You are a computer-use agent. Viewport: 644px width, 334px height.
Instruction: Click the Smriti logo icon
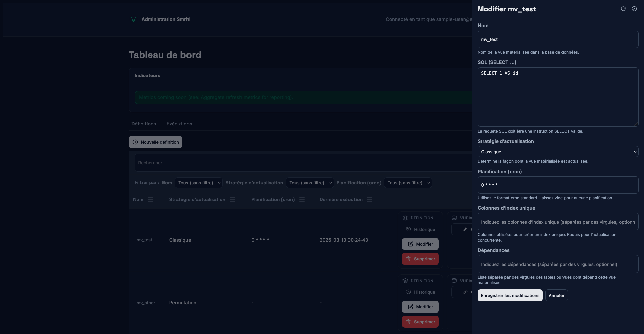point(133,19)
